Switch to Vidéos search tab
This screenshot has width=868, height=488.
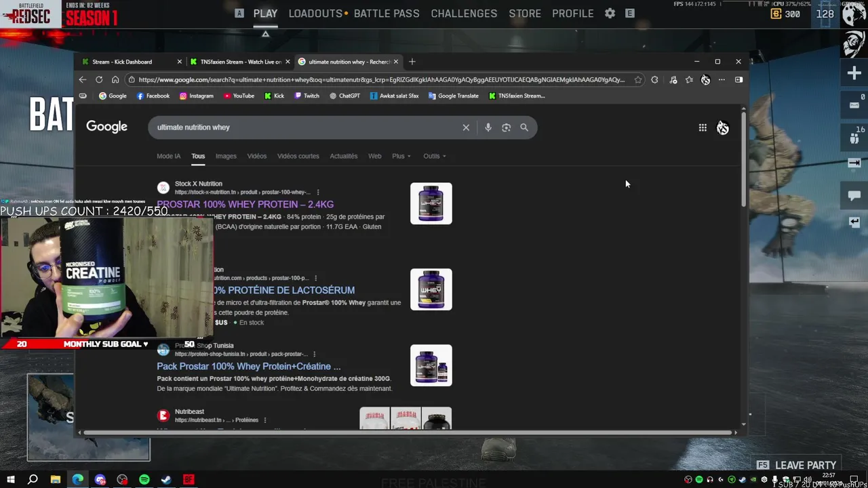click(x=257, y=156)
